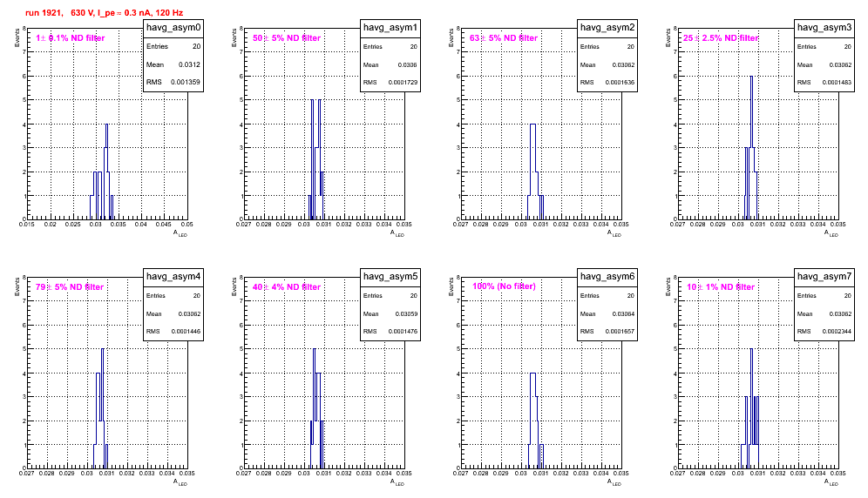Click the Entries row in havg_asym4
Viewport: 868px width, 498px height.
(173, 296)
